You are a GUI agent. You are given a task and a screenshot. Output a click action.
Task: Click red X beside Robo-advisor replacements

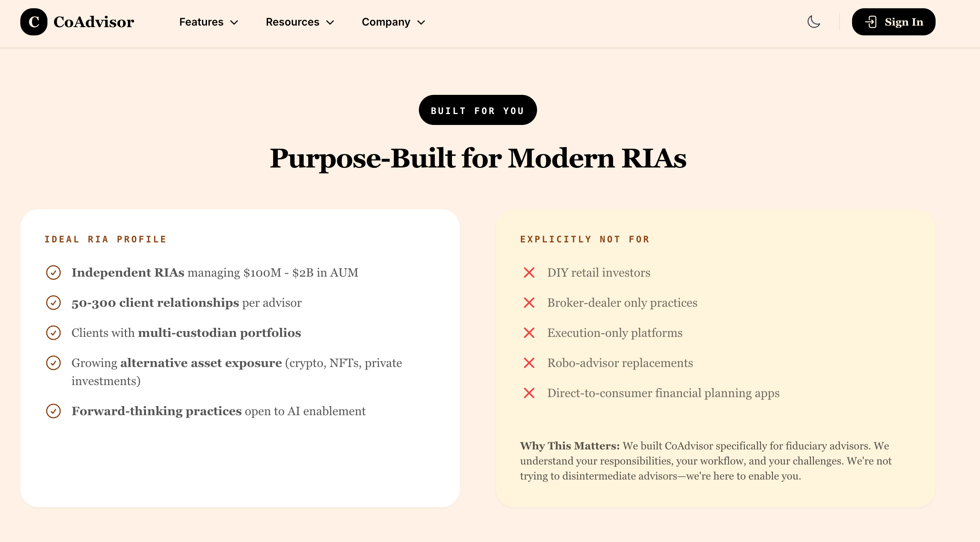pyautogui.click(x=529, y=363)
